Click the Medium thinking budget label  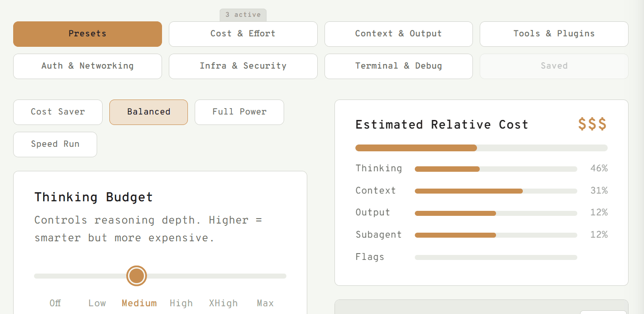[139, 303]
